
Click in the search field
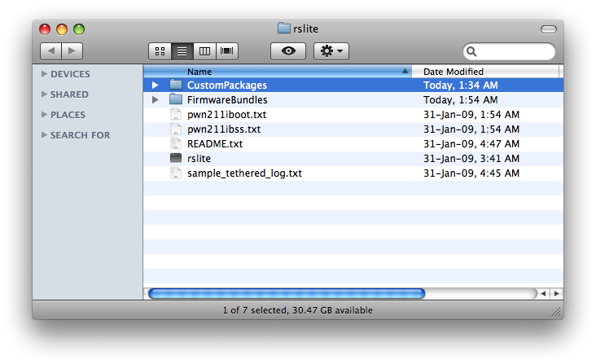point(515,51)
